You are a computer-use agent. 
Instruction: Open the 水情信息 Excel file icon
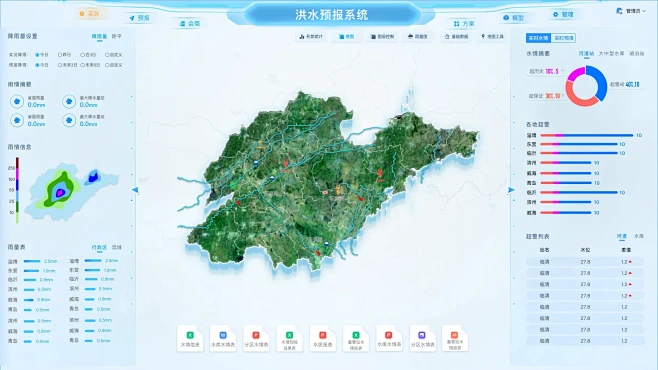(190, 339)
